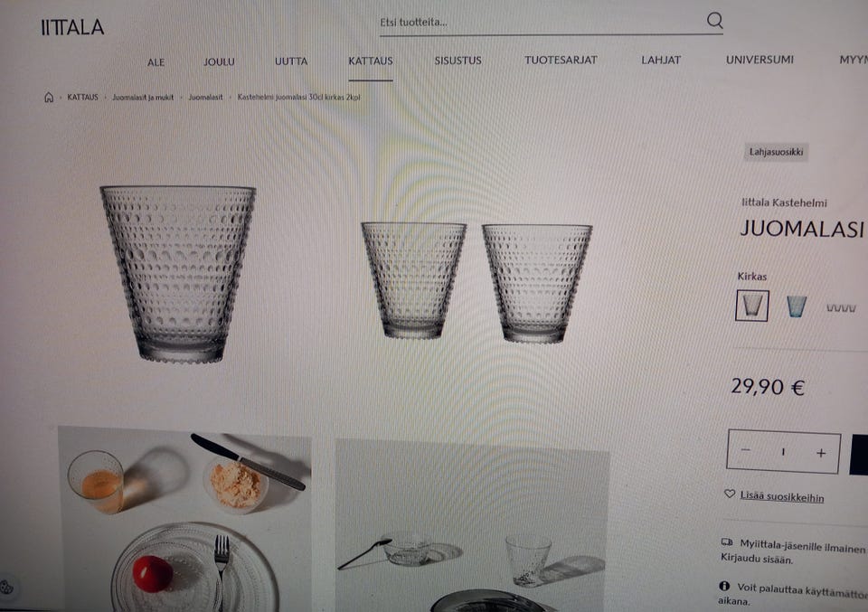Open the single large glass product image
This screenshot has width=868, height=612.
click(x=178, y=275)
